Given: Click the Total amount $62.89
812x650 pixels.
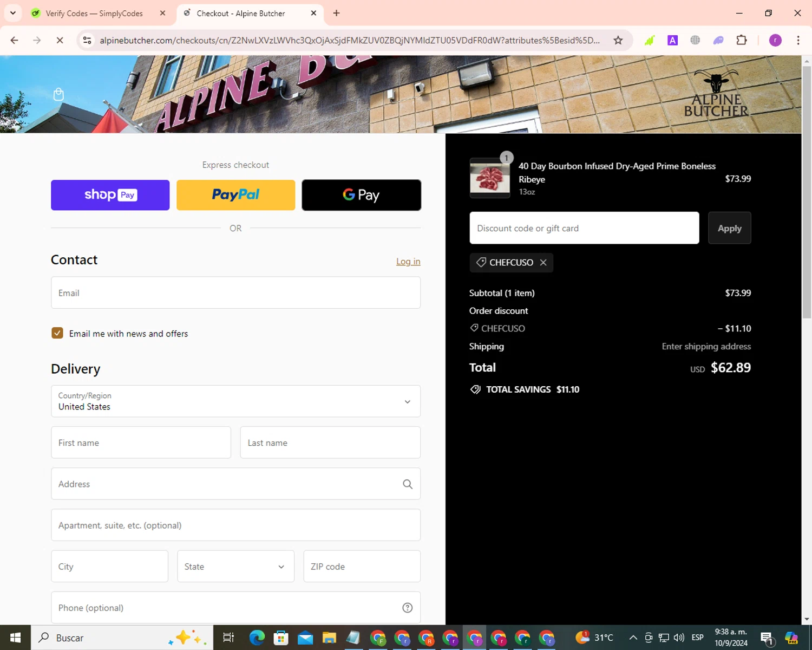Looking at the screenshot, I should tap(730, 368).
